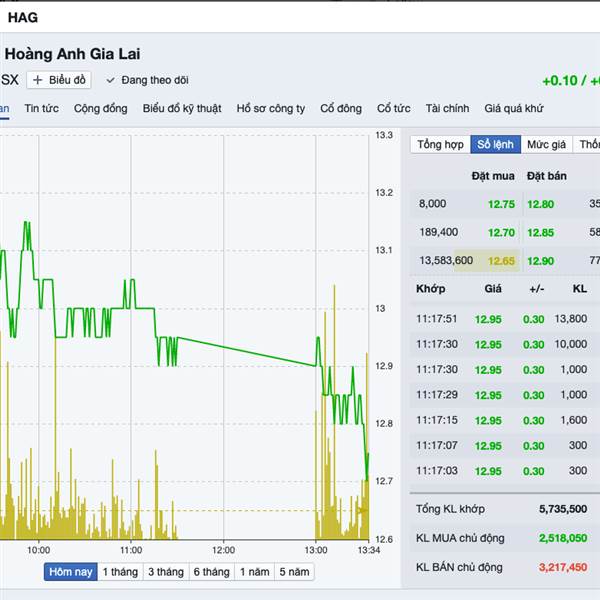
Task: Click the 12:00 time axis label
Action: (x=223, y=550)
